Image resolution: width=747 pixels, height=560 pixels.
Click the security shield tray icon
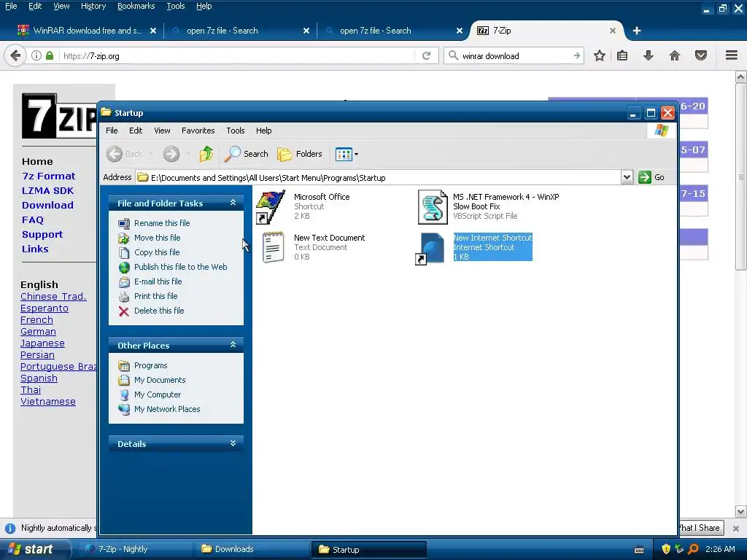tap(666, 550)
